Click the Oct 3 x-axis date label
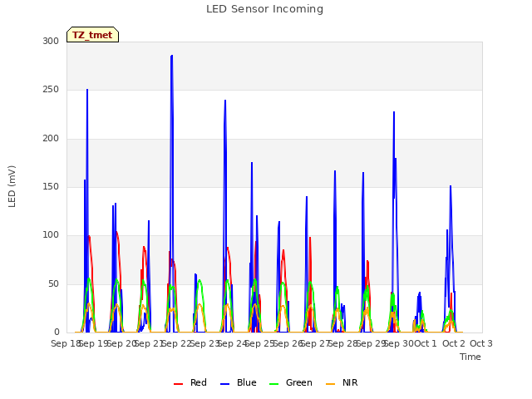Screen dimensions: 532x399 (x=481, y=343)
